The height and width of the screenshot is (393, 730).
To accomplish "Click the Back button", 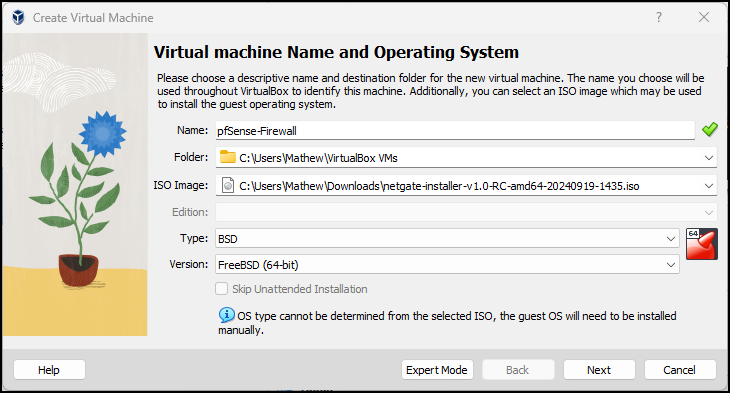I will click(518, 370).
